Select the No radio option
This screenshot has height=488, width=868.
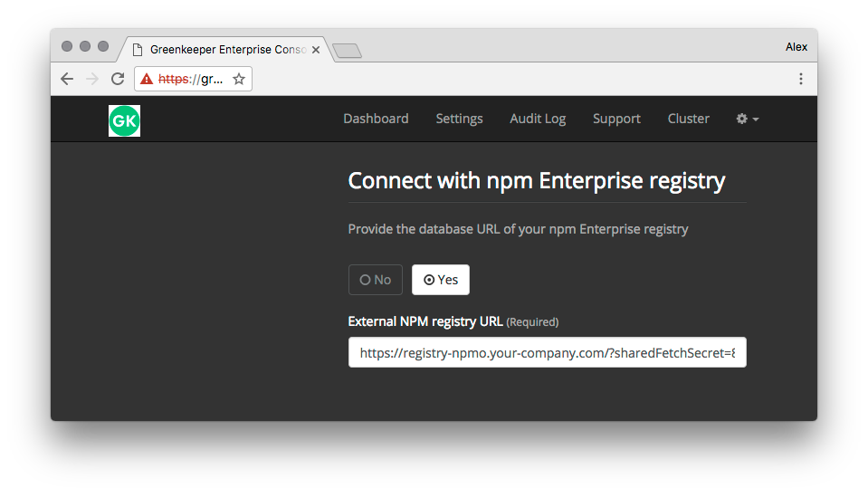(376, 280)
